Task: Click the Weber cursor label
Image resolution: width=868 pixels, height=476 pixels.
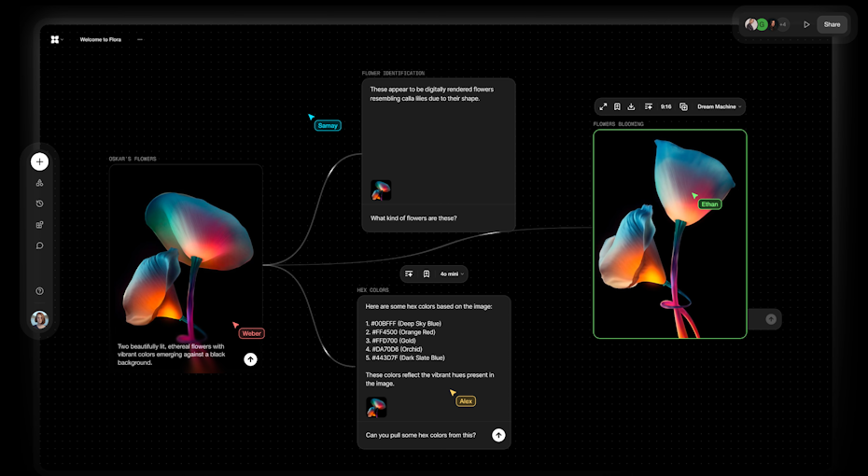Action: pos(251,333)
